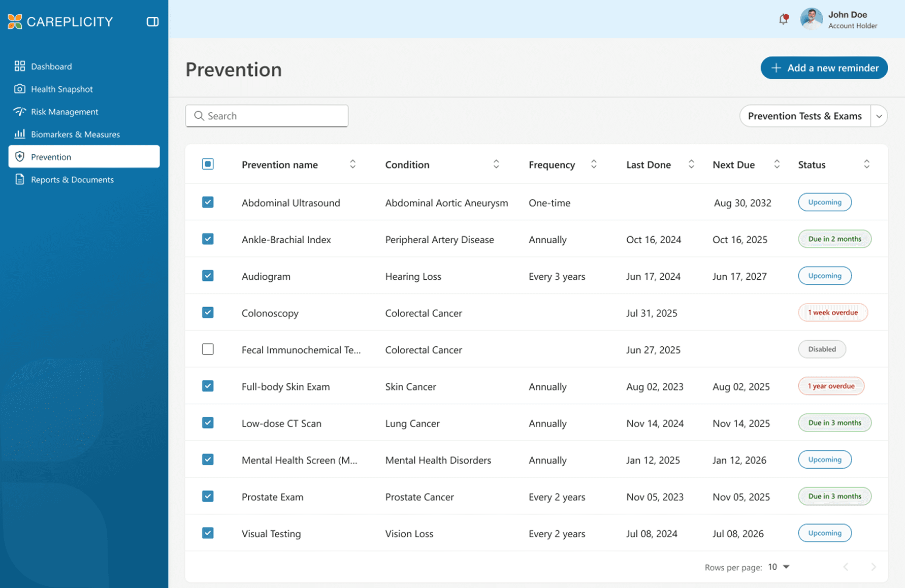The height and width of the screenshot is (588, 905).
Task: Sort by Next Due column arrows
Action: [777, 164]
